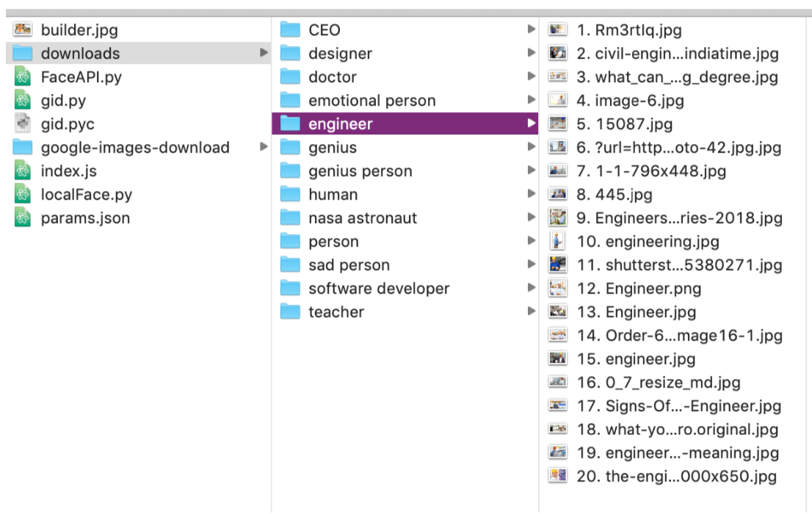This screenshot has width=812, height=514.
Task: Expand the doctor folder arrow
Action: [x=531, y=76]
